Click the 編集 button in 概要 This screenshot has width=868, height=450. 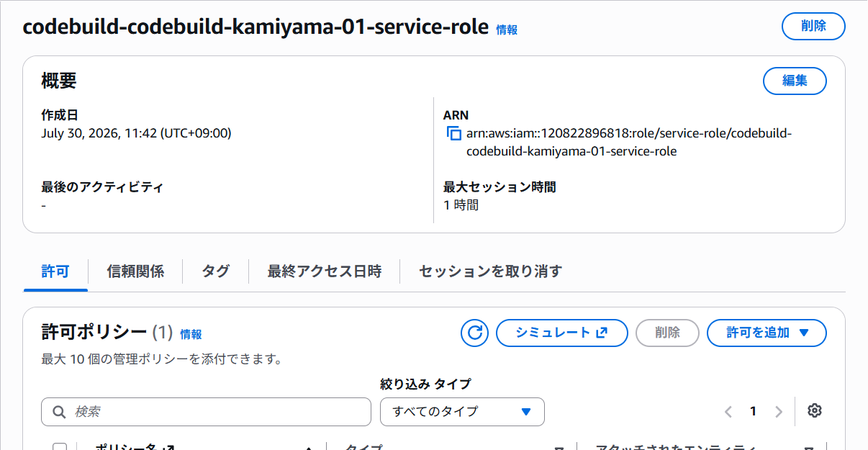795,81
